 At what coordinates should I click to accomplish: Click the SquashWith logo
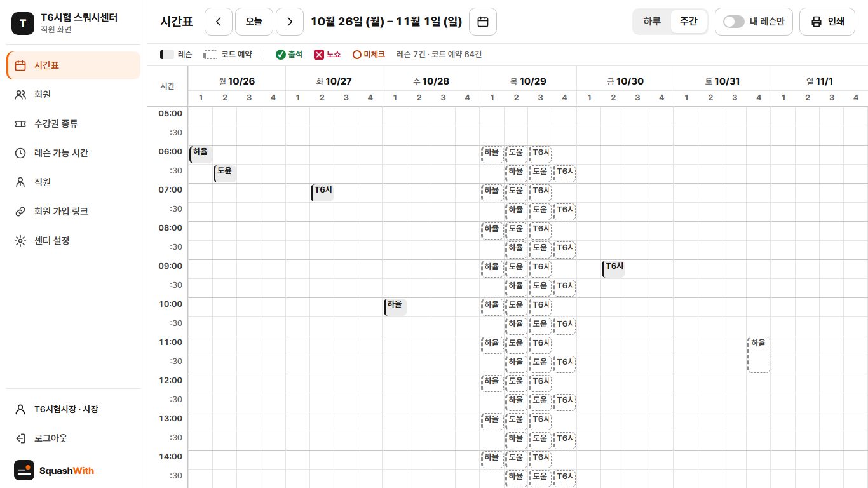[54, 470]
